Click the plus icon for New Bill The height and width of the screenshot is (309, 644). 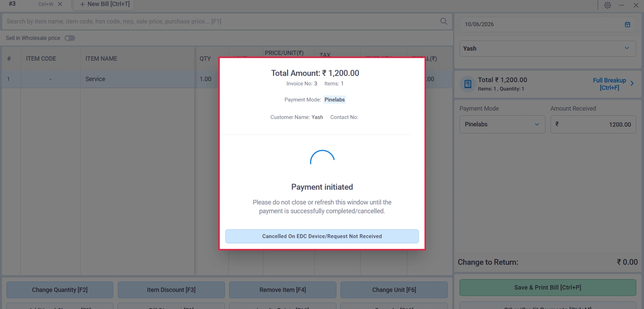tap(82, 4)
